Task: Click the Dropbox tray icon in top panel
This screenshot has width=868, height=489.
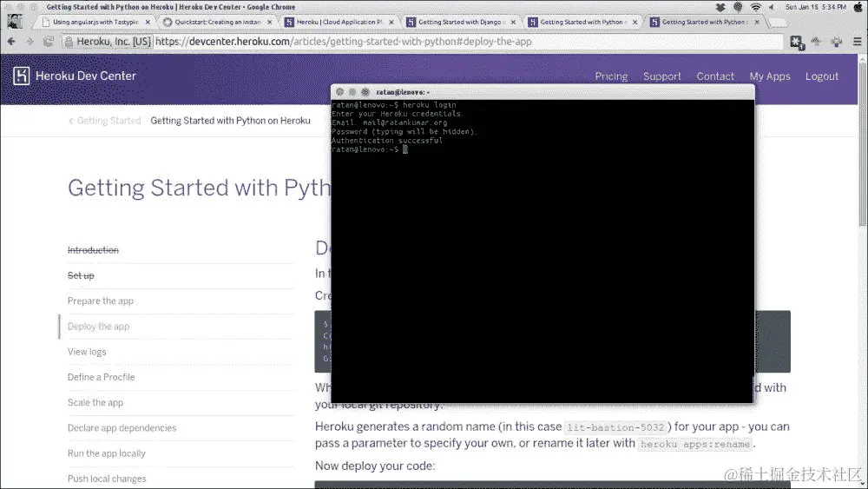Action: [x=720, y=7]
